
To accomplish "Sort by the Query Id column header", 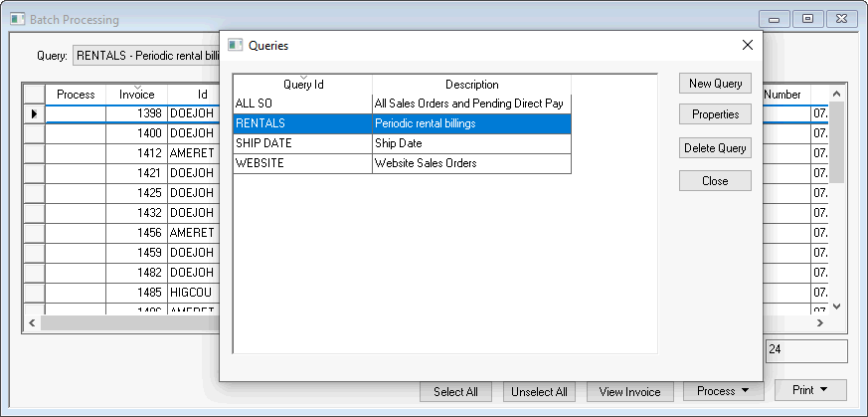I will tap(303, 85).
